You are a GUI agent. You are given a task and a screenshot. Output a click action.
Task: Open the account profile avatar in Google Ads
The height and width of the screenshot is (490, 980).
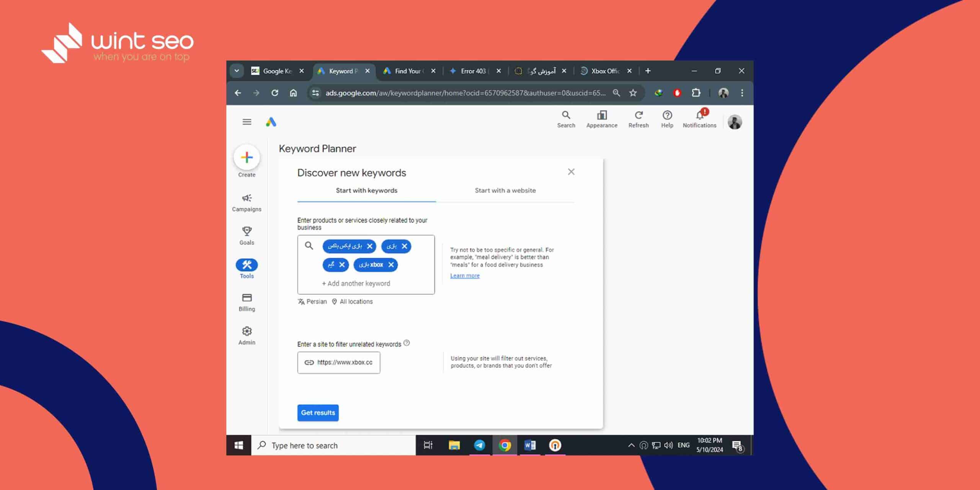tap(735, 122)
